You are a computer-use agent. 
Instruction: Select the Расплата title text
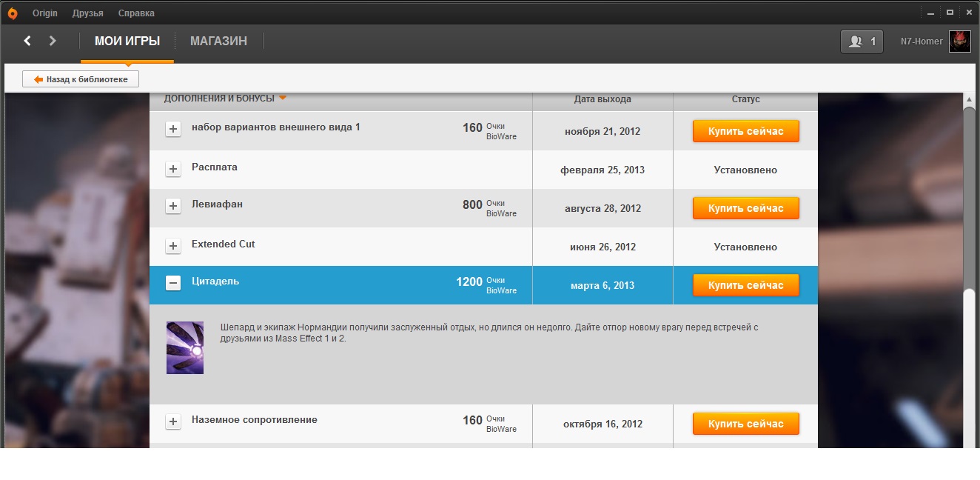(x=215, y=167)
